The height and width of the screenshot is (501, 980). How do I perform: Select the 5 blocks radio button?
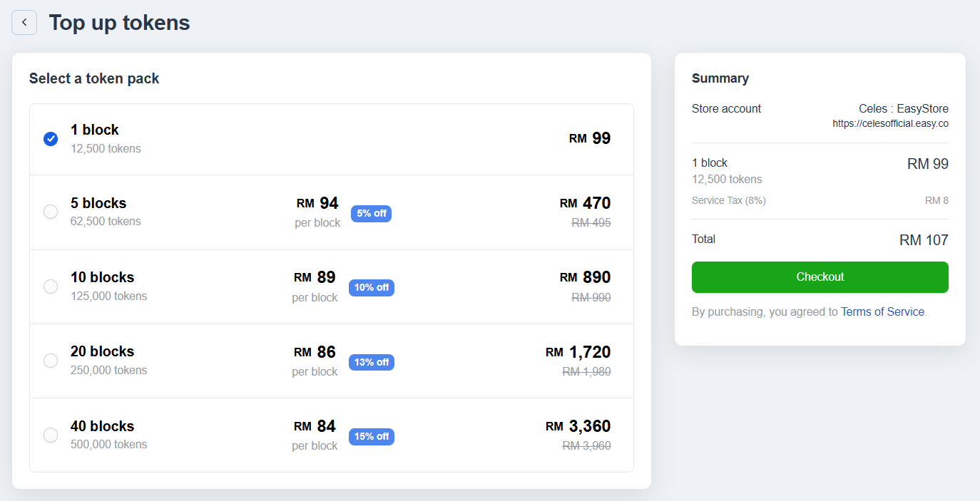(51, 212)
